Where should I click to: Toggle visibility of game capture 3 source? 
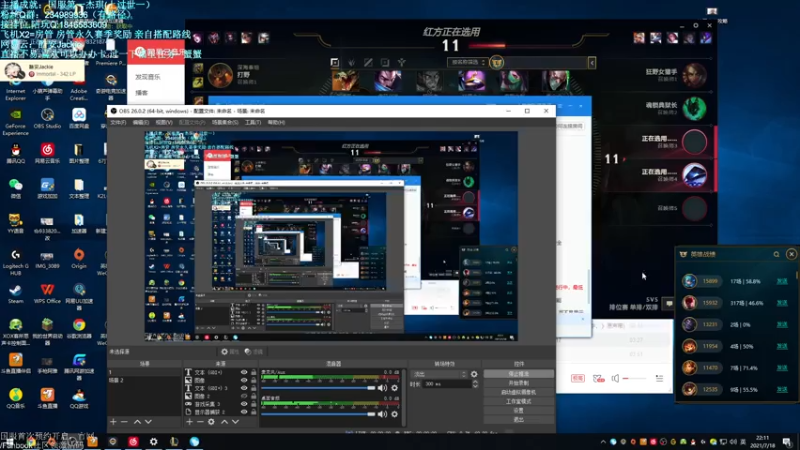tap(244, 404)
